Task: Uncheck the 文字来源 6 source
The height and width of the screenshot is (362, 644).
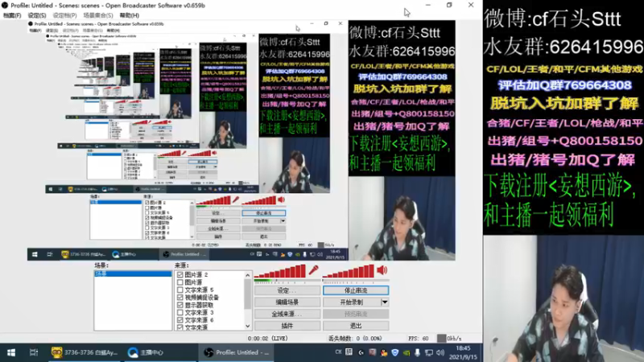Action: (x=180, y=319)
